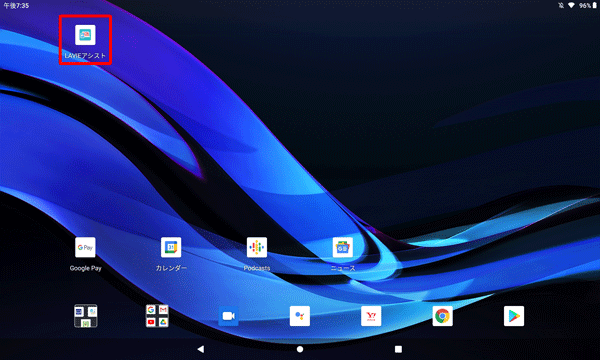Expand the Google apps folder with Gmail
Image resolution: width=600 pixels, height=360 pixels.
point(157,316)
